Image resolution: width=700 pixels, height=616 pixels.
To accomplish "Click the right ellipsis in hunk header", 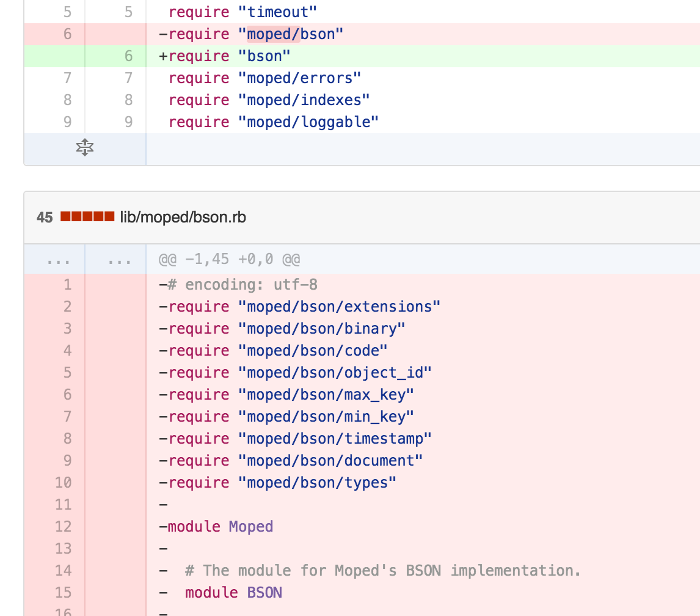I will 119,260.
